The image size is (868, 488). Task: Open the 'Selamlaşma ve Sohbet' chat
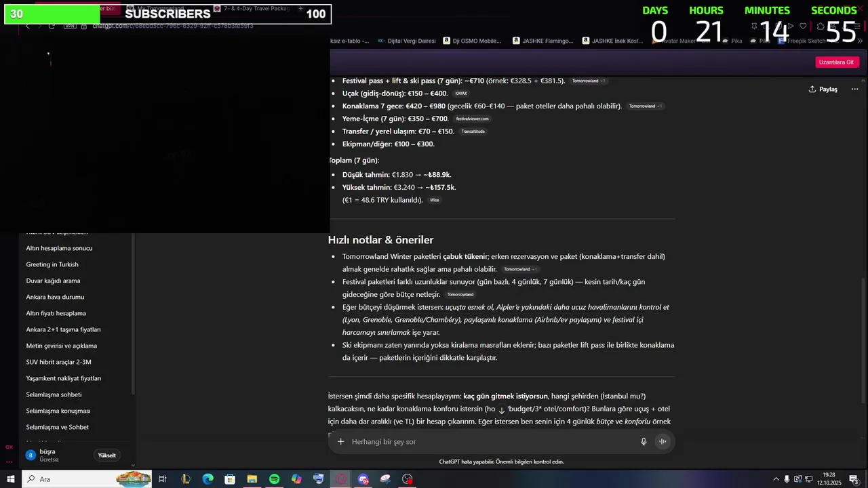[x=57, y=427]
